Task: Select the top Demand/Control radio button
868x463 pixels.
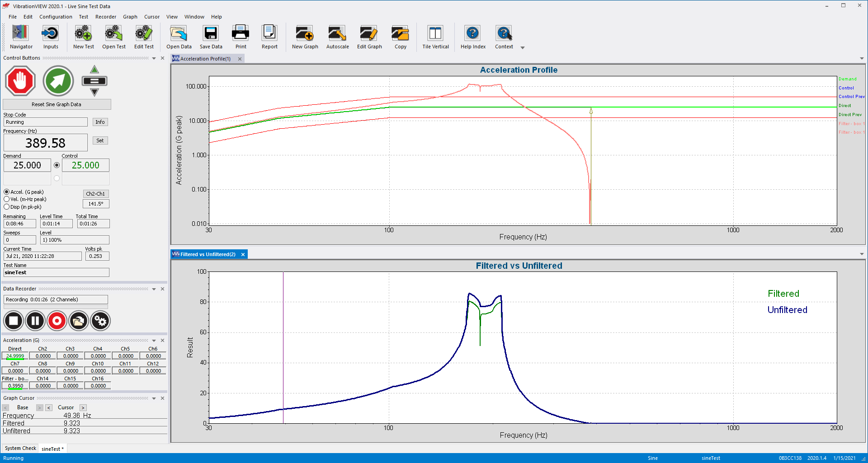Action: [57, 165]
